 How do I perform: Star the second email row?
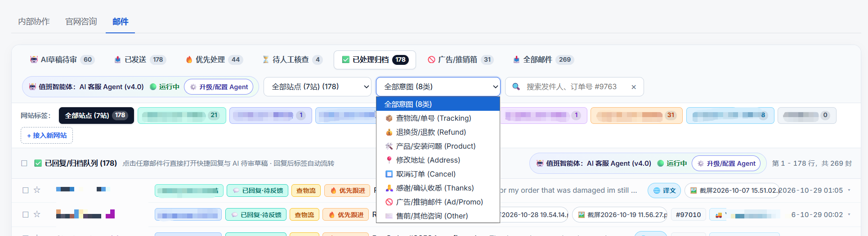tap(37, 214)
